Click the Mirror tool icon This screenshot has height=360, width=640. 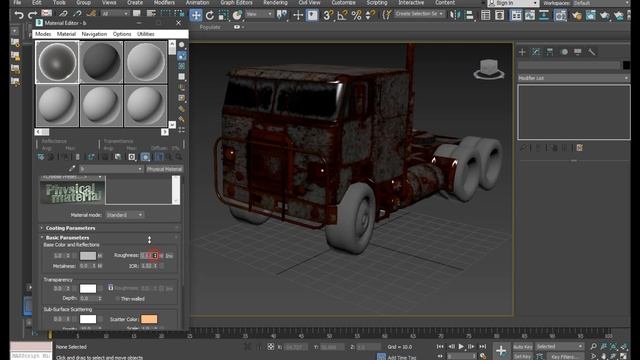pos(454,15)
